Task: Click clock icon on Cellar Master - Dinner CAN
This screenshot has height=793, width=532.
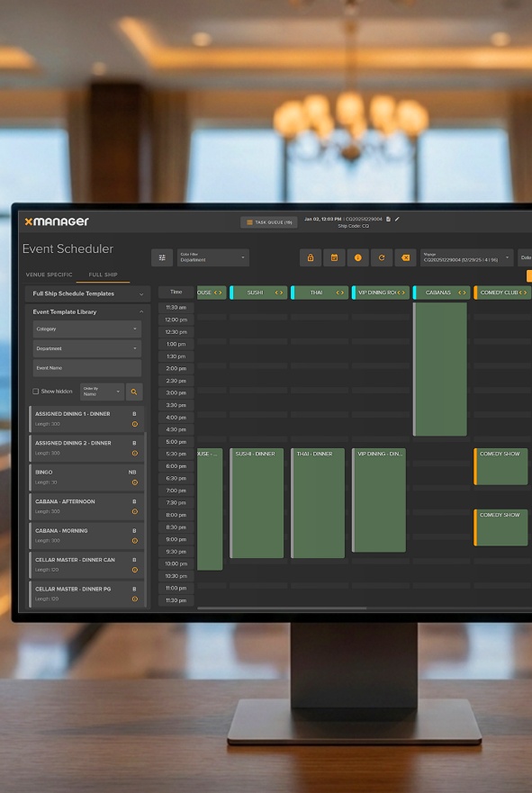Action: [x=134, y=570]
